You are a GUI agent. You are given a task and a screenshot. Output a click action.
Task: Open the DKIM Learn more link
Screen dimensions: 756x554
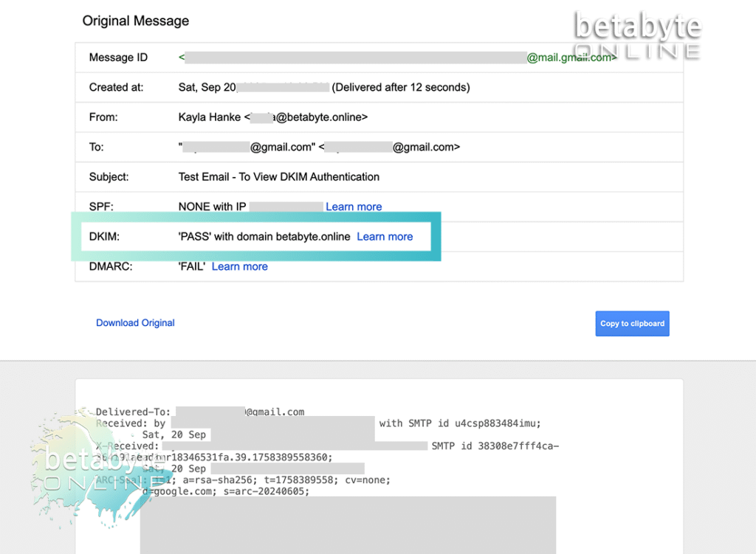coord(385,237)
